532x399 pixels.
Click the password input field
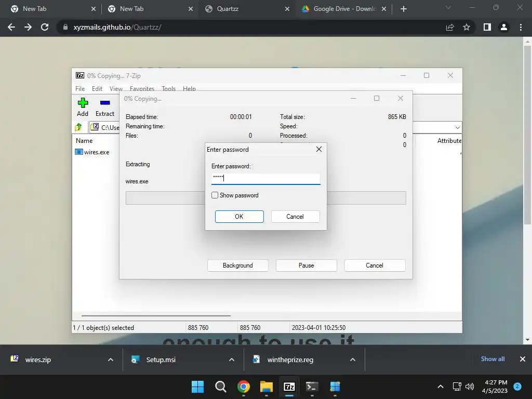[265, 179]
